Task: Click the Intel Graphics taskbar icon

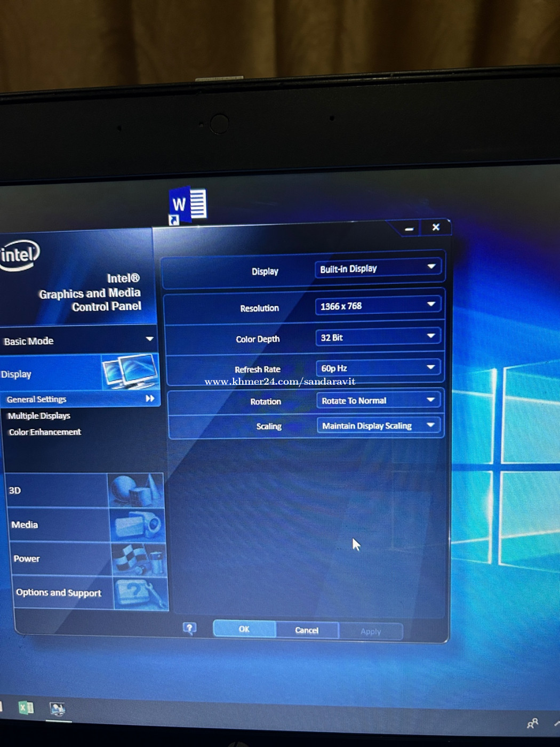Action: pyautogui.click(x=57, y=709)
